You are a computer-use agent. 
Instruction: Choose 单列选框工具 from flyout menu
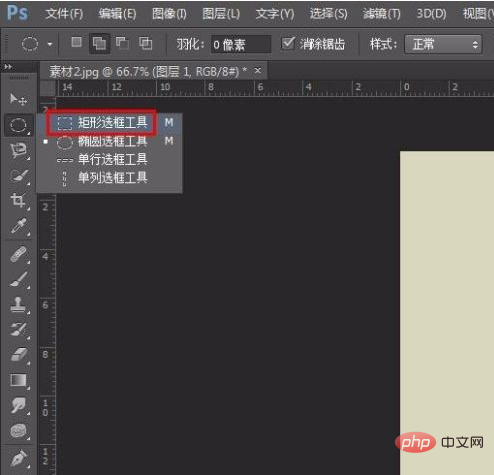(x=109, y=178)
